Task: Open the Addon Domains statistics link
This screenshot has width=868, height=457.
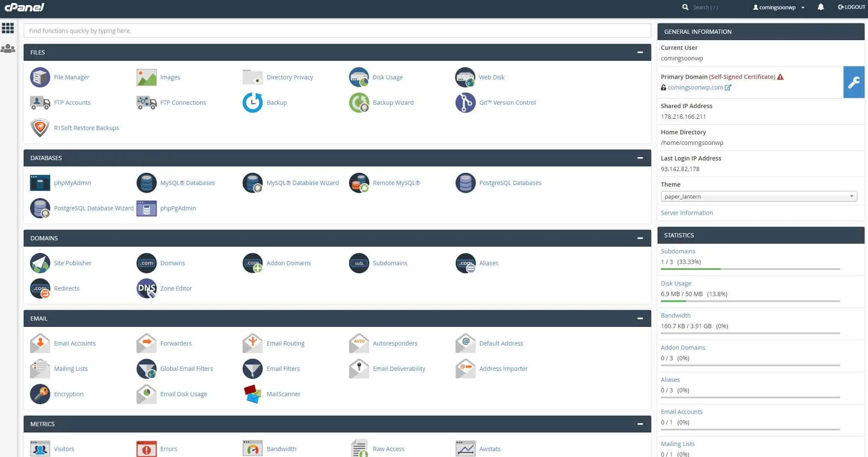Action: tap(683, 348)
